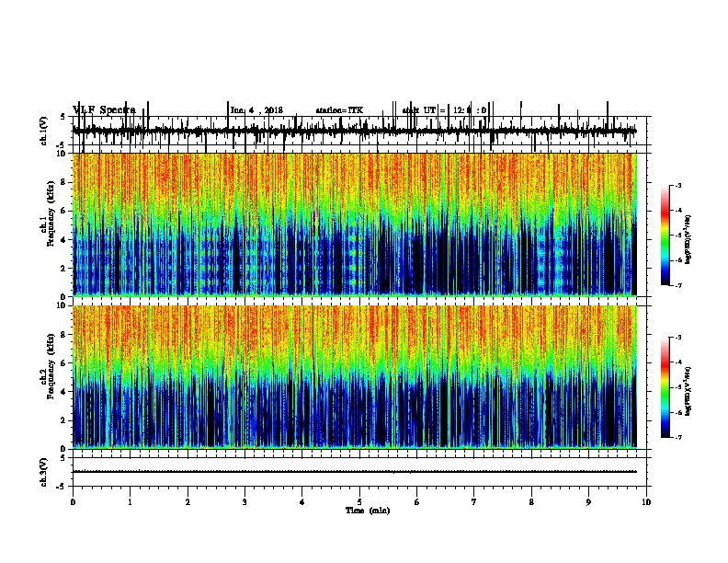728x563 pixels.
Task: Select the start UT 12:0:0 label
Action: coord(444,110)
